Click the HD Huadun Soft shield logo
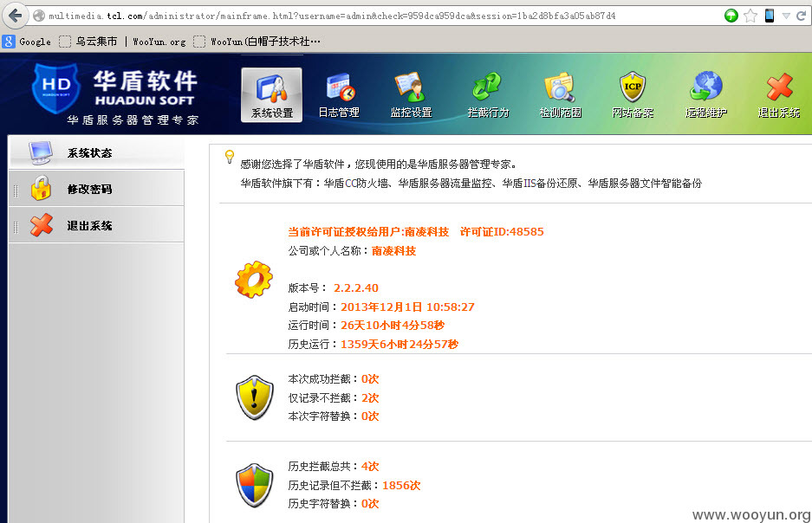This screenshot has width=812, height=523. point(55,88)
